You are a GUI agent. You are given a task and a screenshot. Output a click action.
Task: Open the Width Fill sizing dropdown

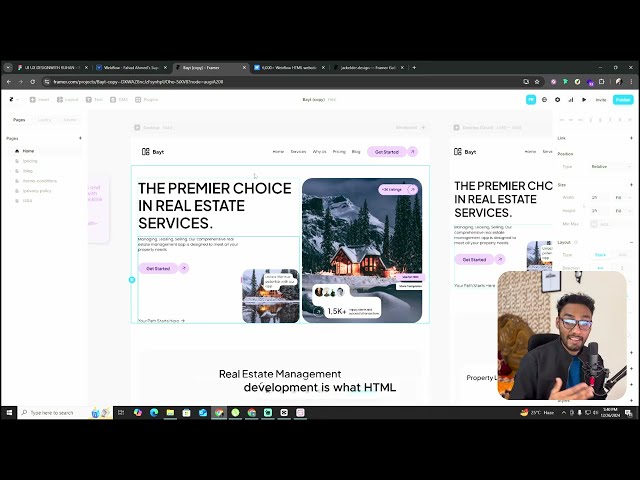[623, 198]
